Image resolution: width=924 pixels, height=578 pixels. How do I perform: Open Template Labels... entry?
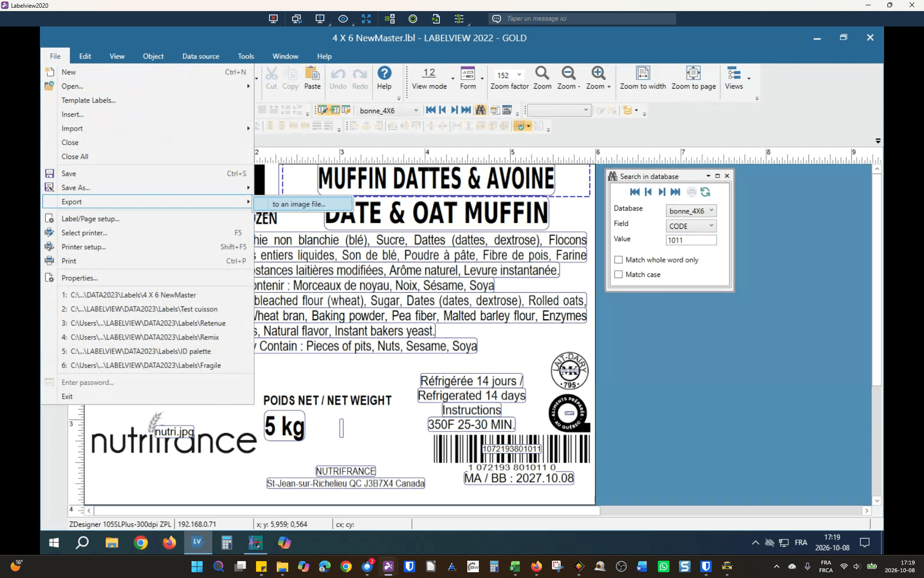point(147,100)
